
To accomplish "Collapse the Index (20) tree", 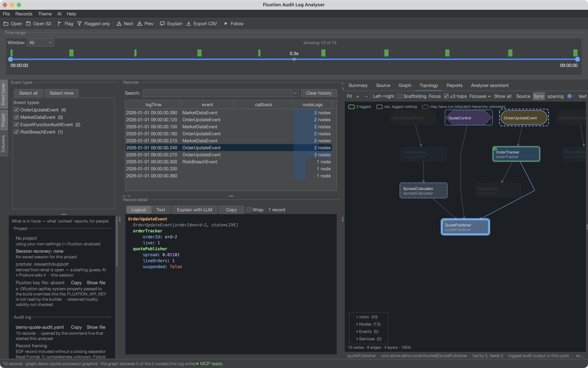I will [357, 317].
